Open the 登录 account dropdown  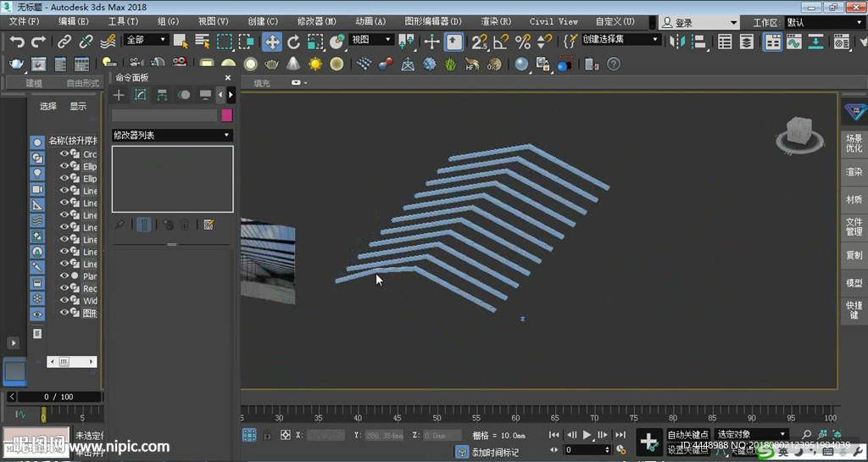pos(700,23)
